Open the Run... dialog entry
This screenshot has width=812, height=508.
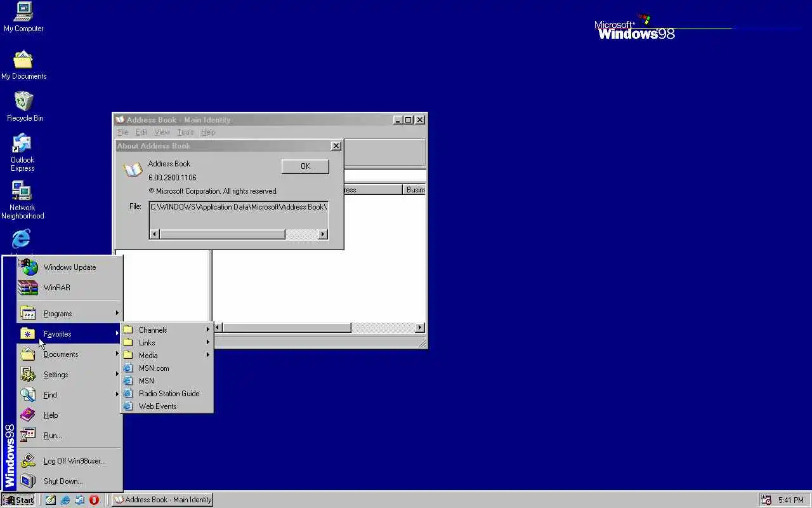(x=69, y=436)
